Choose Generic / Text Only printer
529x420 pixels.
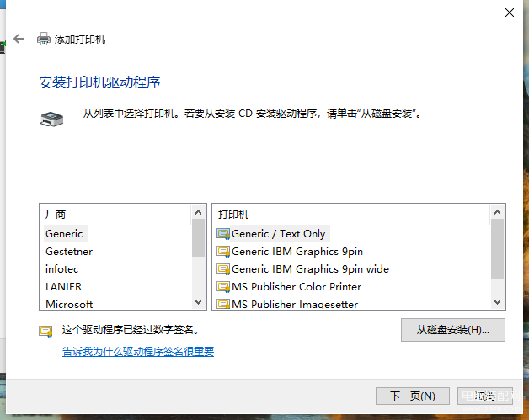[x=278, y=234]
